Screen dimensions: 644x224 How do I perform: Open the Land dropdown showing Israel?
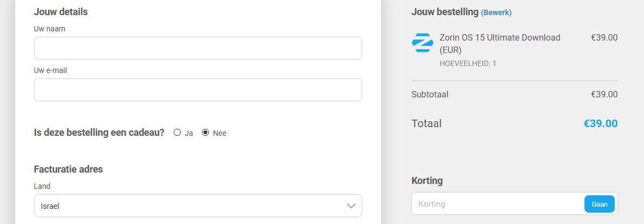click(198, 206)
